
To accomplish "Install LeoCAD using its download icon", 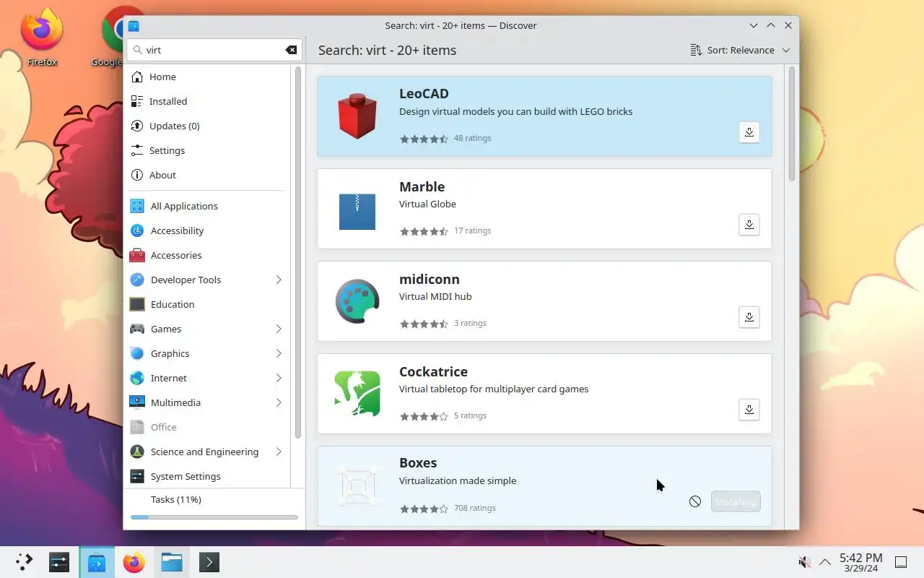I will click(749, 132).
